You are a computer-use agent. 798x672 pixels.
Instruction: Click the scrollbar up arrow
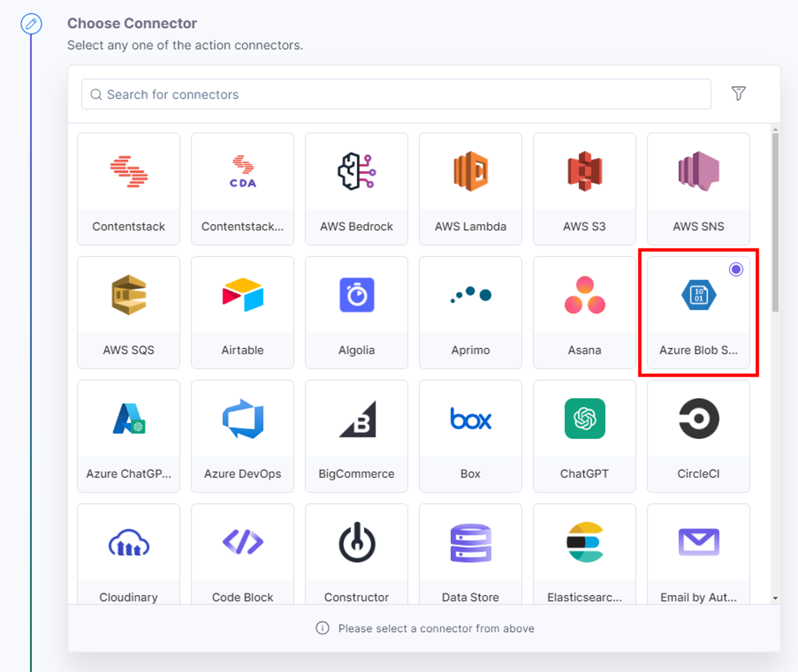(775, 130)
